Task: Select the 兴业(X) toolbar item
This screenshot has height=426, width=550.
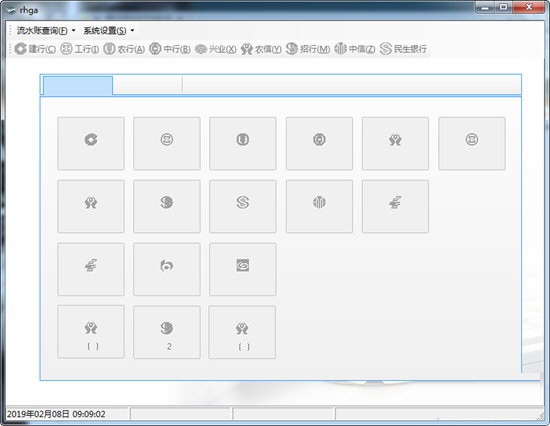Action: 215,49
